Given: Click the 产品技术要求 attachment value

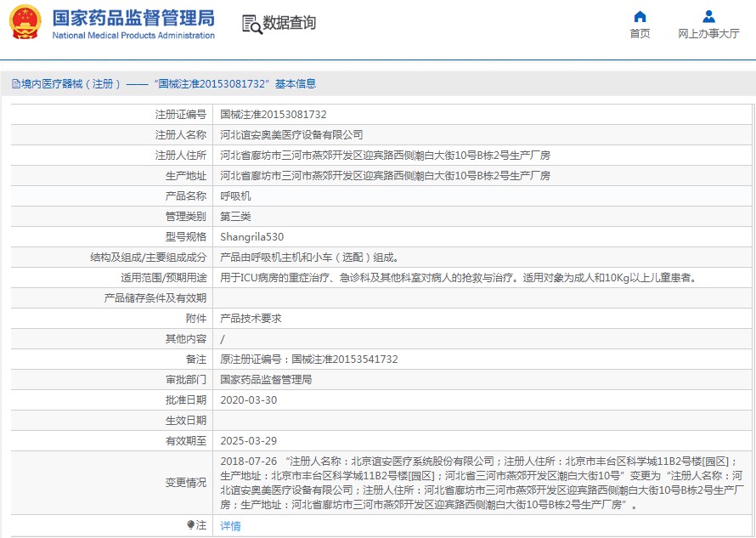Looking at the screenshot, I should coord(251,319).
